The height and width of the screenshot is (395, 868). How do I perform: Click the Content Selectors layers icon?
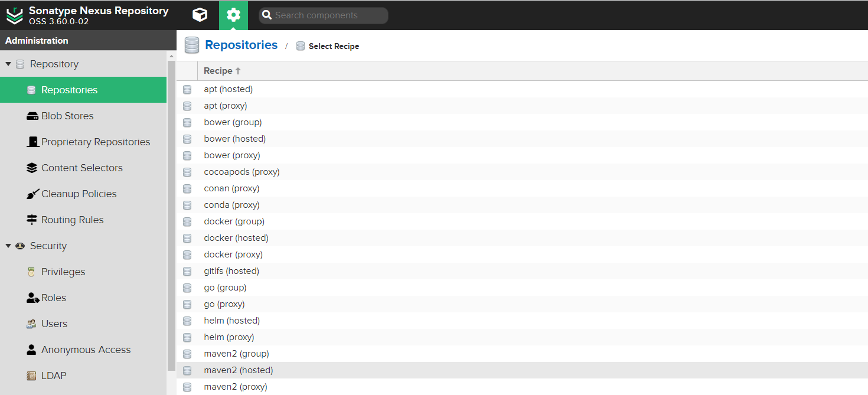32,168
